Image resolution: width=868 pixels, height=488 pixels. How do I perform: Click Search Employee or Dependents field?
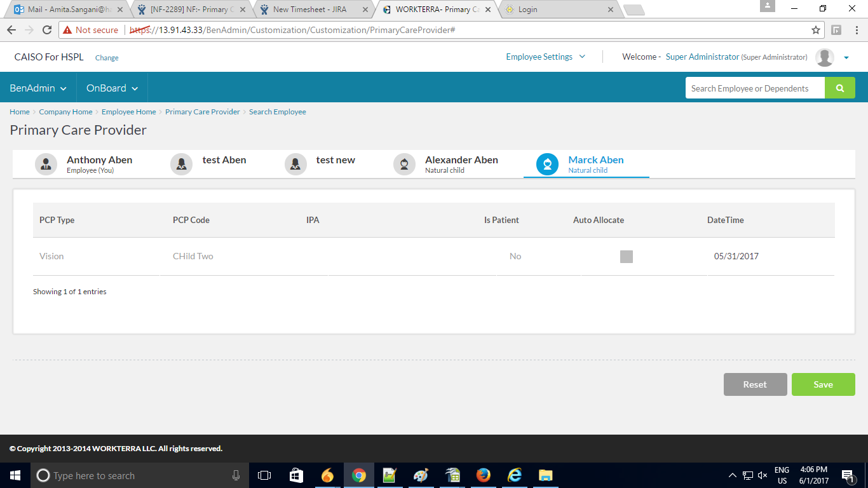(x=754, y=88)
